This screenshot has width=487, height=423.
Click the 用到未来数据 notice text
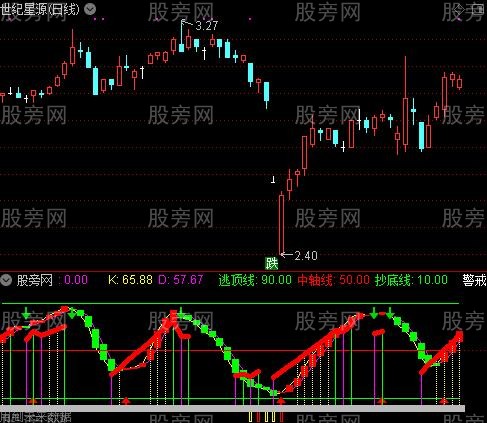(35, 417)
